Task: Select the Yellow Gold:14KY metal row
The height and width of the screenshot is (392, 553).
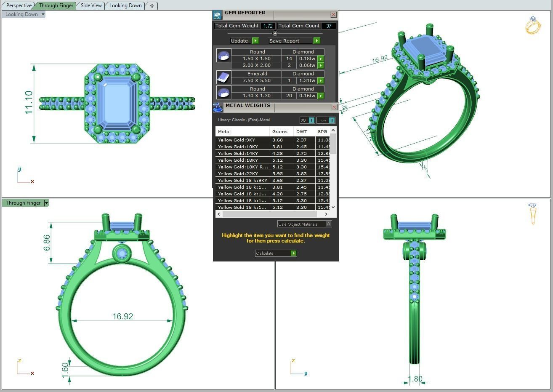Action: coord(237,153)
